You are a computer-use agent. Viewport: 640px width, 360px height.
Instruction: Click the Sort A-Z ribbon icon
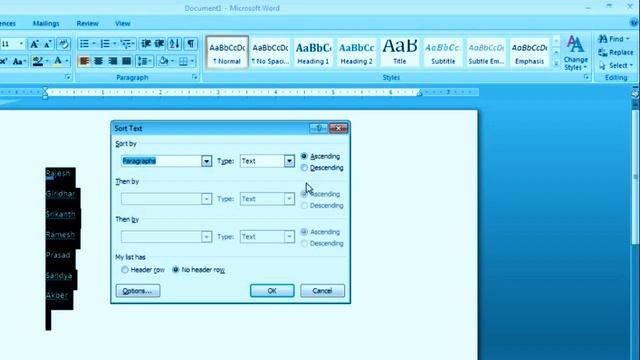(x=174, y=44)
